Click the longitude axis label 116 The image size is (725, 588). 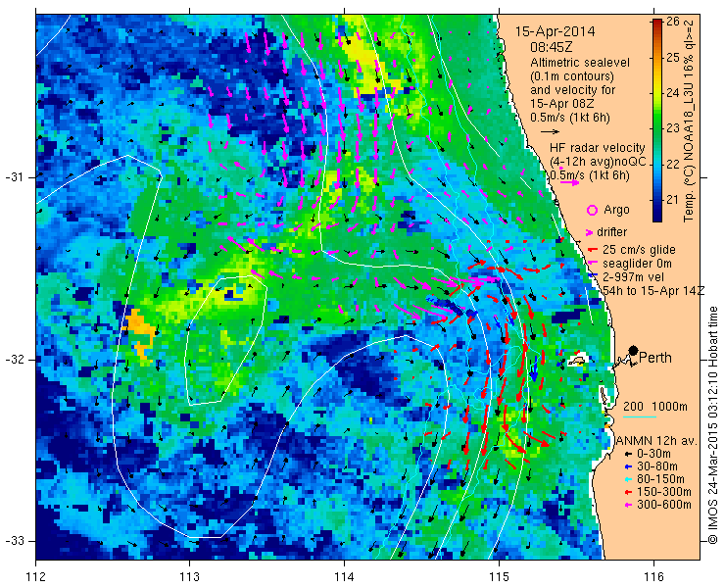pos(653,577)
